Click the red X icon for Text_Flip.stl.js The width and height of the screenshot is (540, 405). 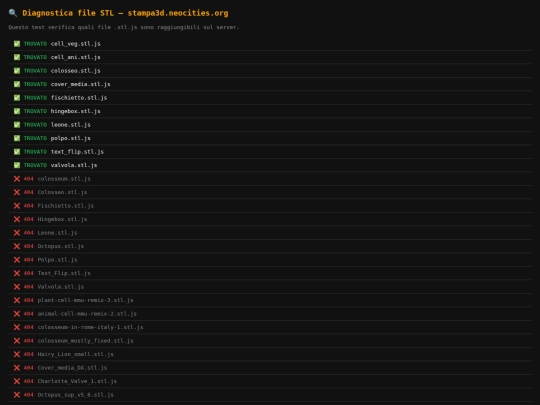(x=17, y=273)
